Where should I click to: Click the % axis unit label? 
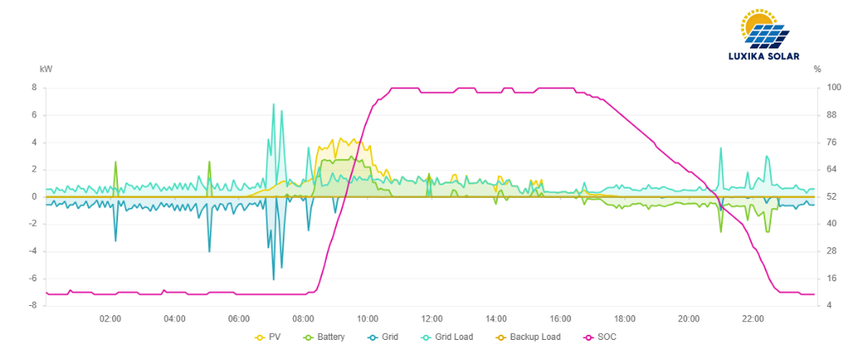coord(817,69)
